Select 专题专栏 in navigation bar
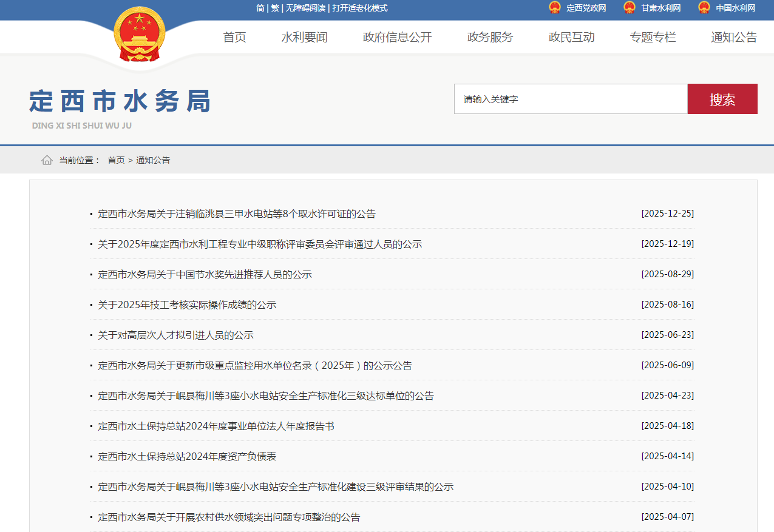Image resolution: width=774 pixels, height=532 pixels. pos(653,38)
